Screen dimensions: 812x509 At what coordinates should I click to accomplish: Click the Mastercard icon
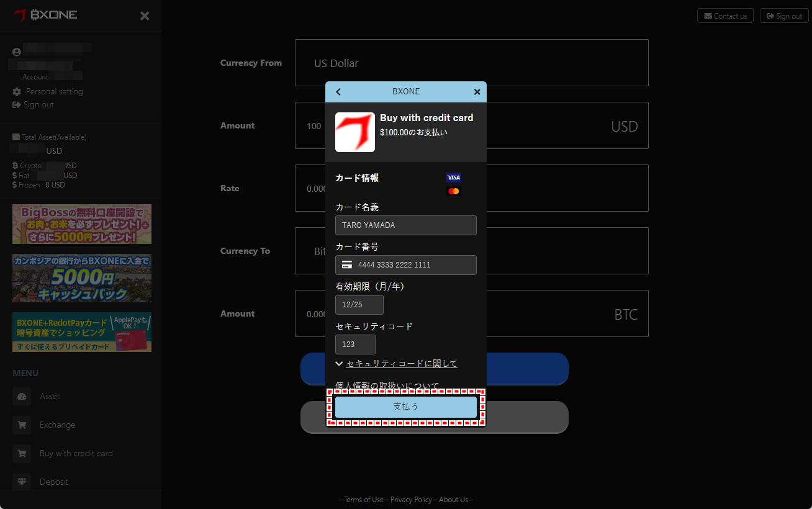[x=454, y=191]
